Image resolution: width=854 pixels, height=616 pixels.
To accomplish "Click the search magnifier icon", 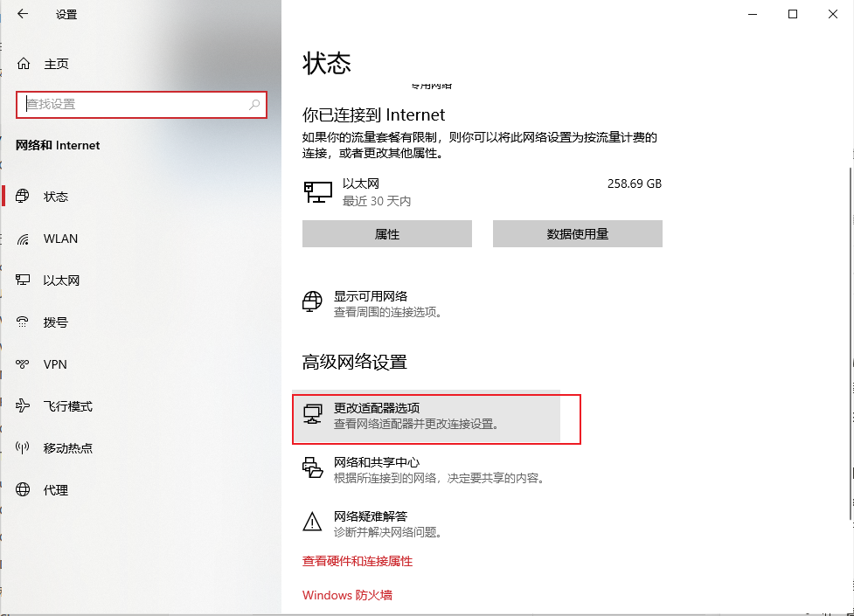I will 254,105.
